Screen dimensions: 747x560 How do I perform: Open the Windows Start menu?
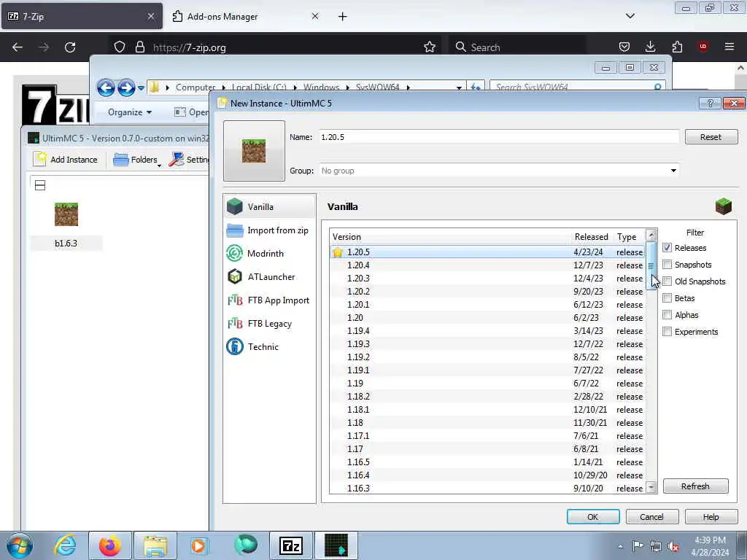tap(20, 545)
